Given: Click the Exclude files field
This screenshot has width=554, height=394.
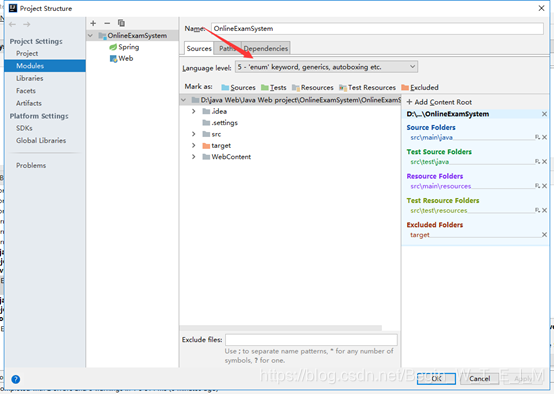Looking at the screenshot, I should 311,340.
